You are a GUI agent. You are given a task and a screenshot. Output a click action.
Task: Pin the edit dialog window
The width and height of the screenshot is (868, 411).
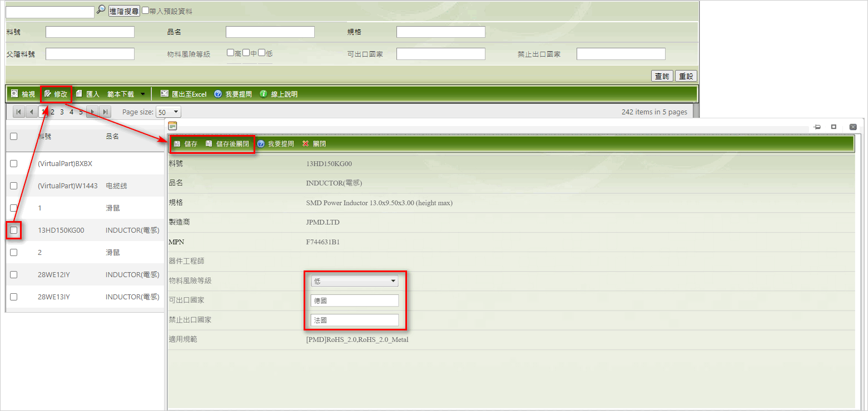point(817,127)
